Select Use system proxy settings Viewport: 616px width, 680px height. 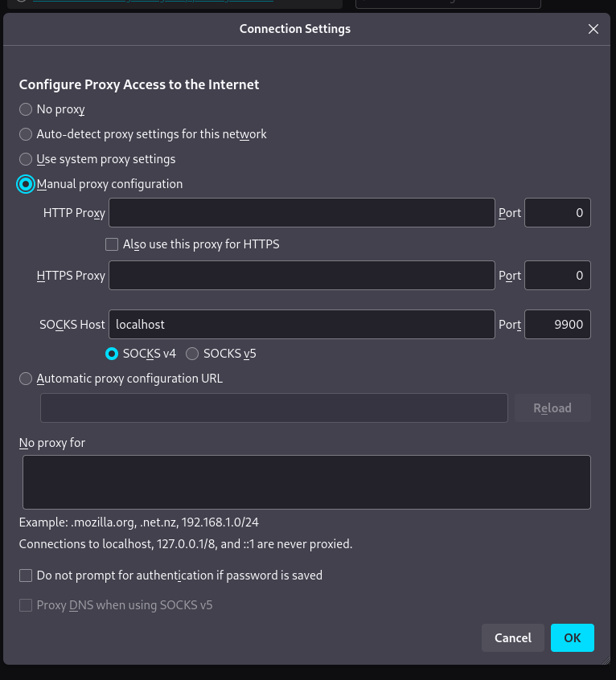point(26,159)
